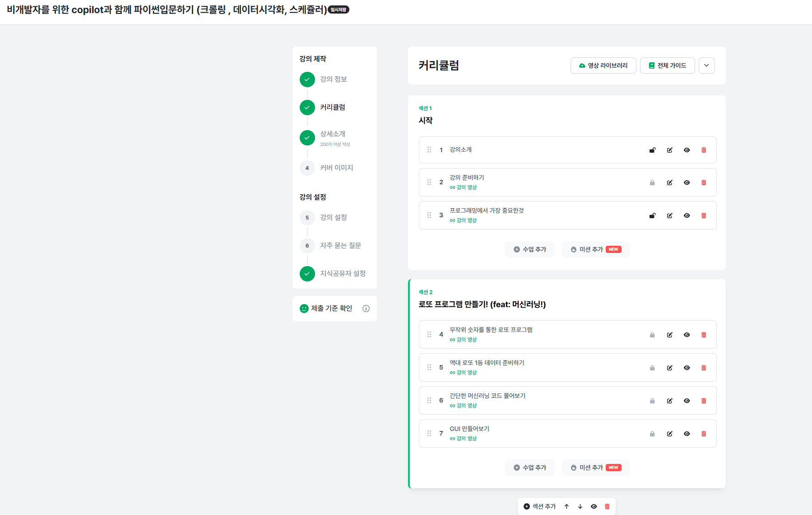Screen dimensions: 812x515
Task: Expand the chevron dropdown next to 전체 가이드
Action: (706, 66)
